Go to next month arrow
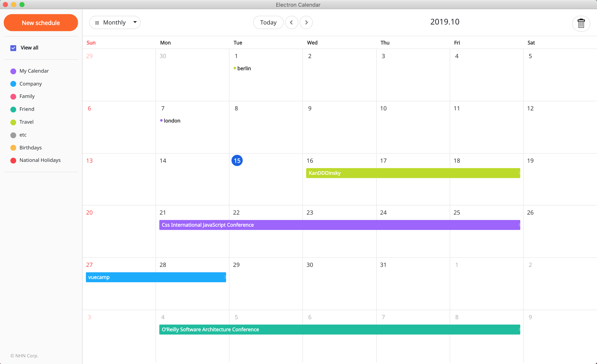The height and width of the screenshot is (364, 597). (x=306, y=23)
